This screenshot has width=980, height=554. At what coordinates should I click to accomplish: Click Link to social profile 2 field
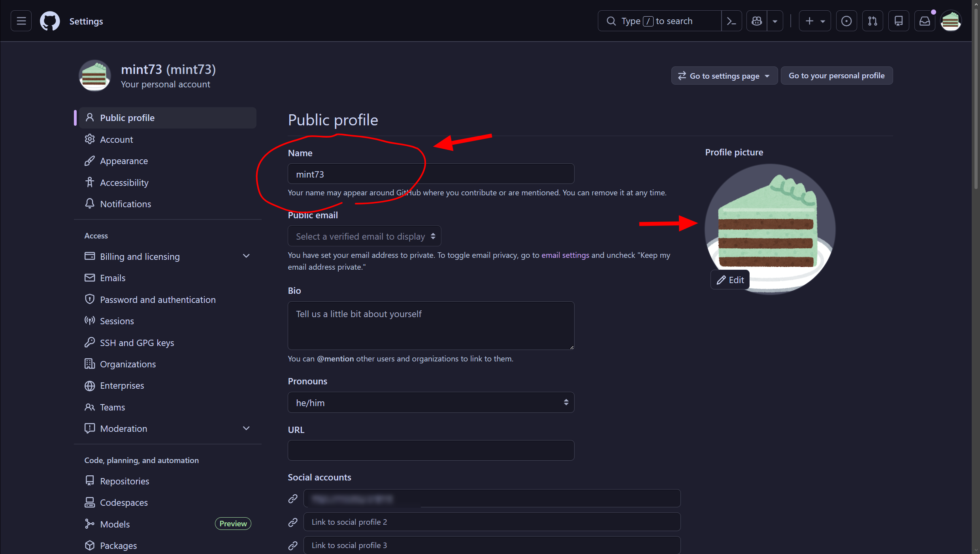[492, 522]
